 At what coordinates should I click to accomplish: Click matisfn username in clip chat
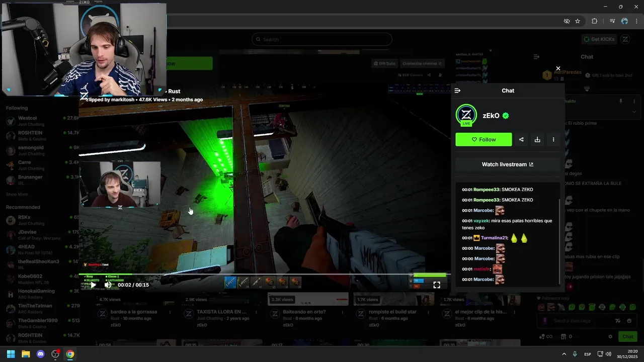[x=481, y=269]
